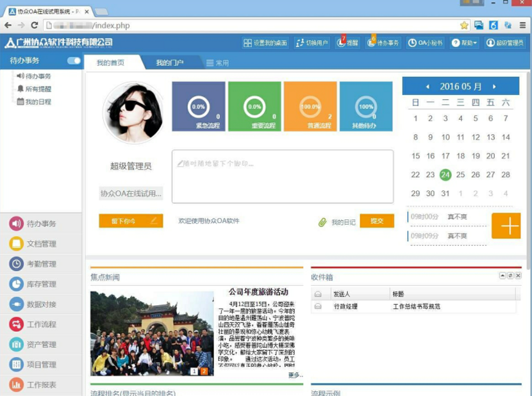Collapse the 收件箱 panel with up arrow
The image size is (532, 396).
(x=502, y=276)
